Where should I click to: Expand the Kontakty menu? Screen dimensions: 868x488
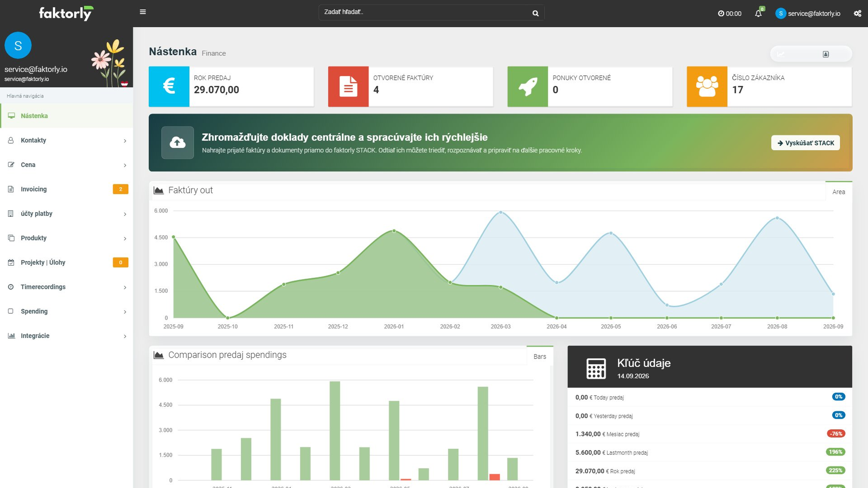pyautogui.click(x=66, y=140)
